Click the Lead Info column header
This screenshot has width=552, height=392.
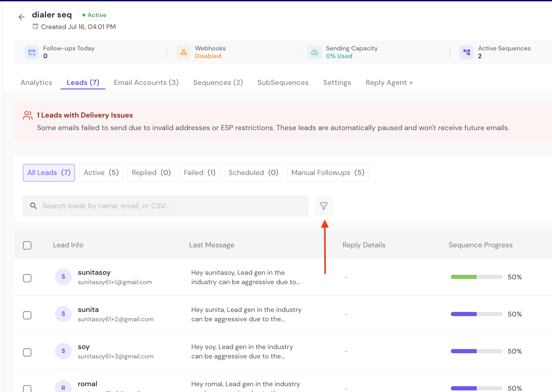tap(68, 245)
